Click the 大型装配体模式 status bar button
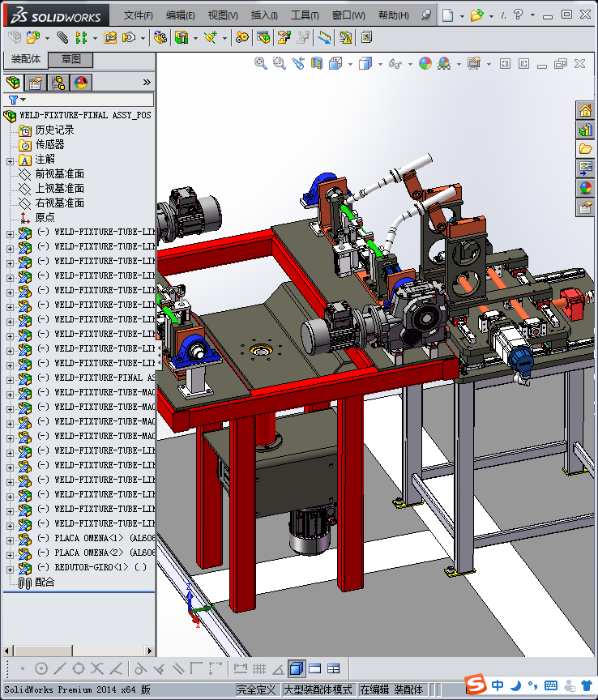The height and width of the screenshot is (700, 598). [317, 689]
